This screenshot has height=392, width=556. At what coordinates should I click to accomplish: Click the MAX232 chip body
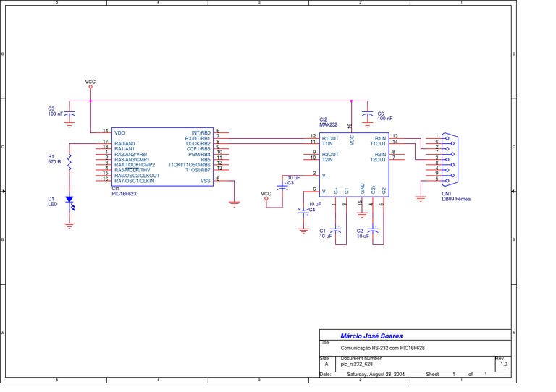click(x=354, y=165)
